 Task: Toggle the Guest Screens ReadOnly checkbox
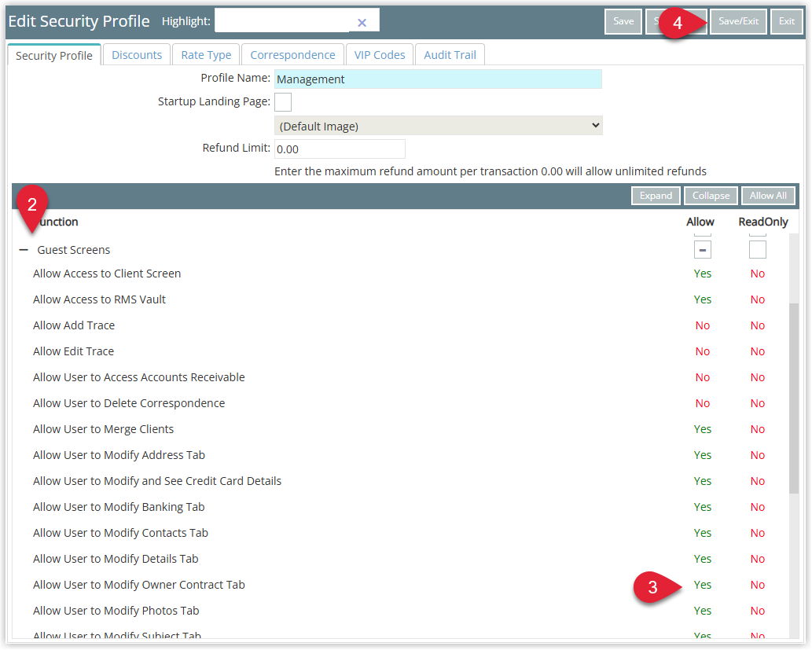coord(757,250)
